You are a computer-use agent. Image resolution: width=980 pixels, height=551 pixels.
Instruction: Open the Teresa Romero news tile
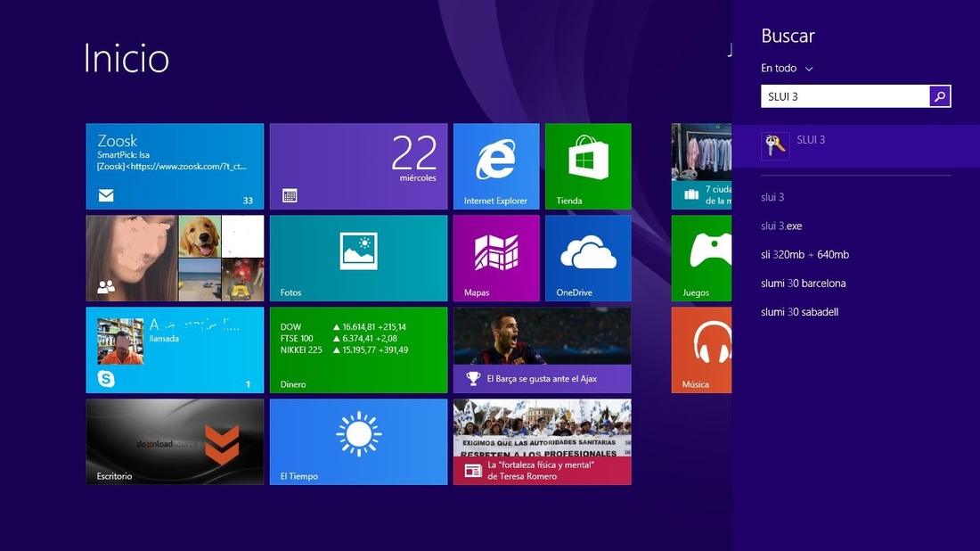click(543, 442)
